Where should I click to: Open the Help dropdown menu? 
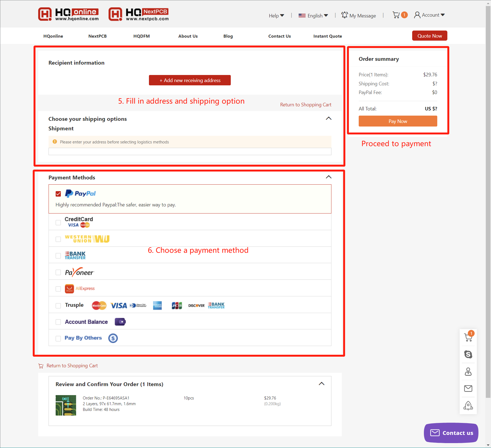point(276,16)
